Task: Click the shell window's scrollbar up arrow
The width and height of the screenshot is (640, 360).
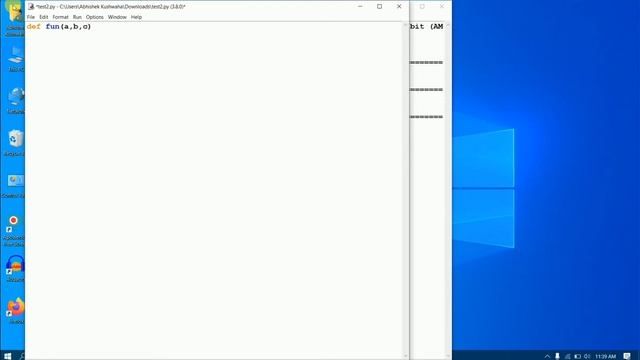Action: tap(448, 25)
